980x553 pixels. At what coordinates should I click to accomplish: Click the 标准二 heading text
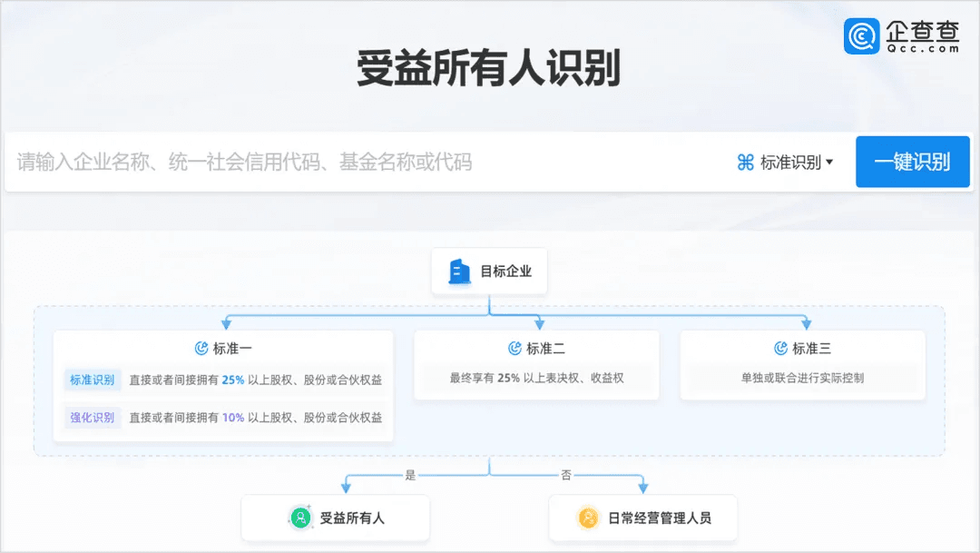point(545,349)
